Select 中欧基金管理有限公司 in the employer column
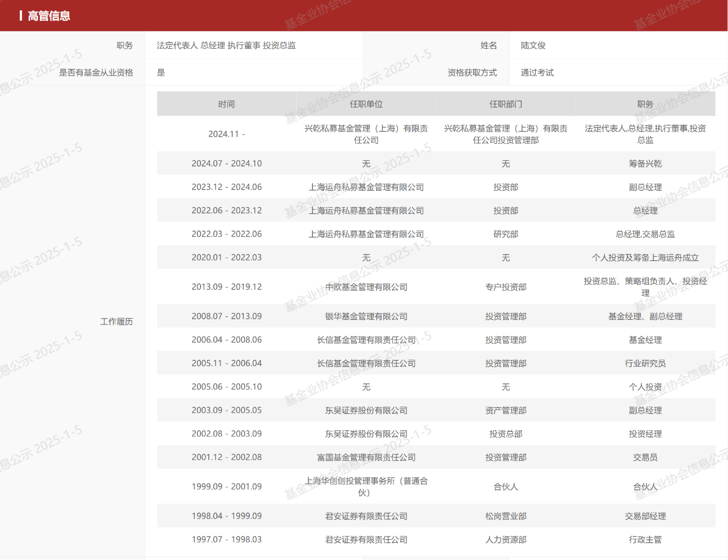Screen dimensions: 728x560 (366, 287)
